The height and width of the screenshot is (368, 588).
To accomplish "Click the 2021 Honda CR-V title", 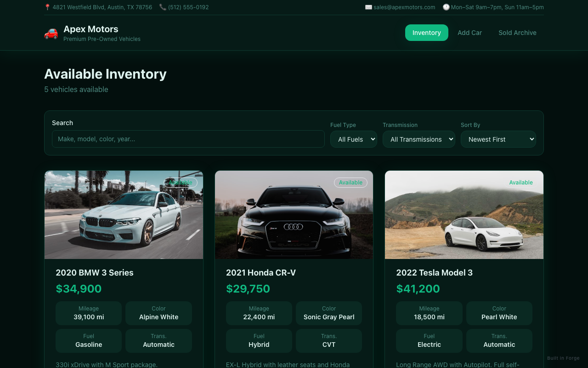I will [x=261, y=273].
